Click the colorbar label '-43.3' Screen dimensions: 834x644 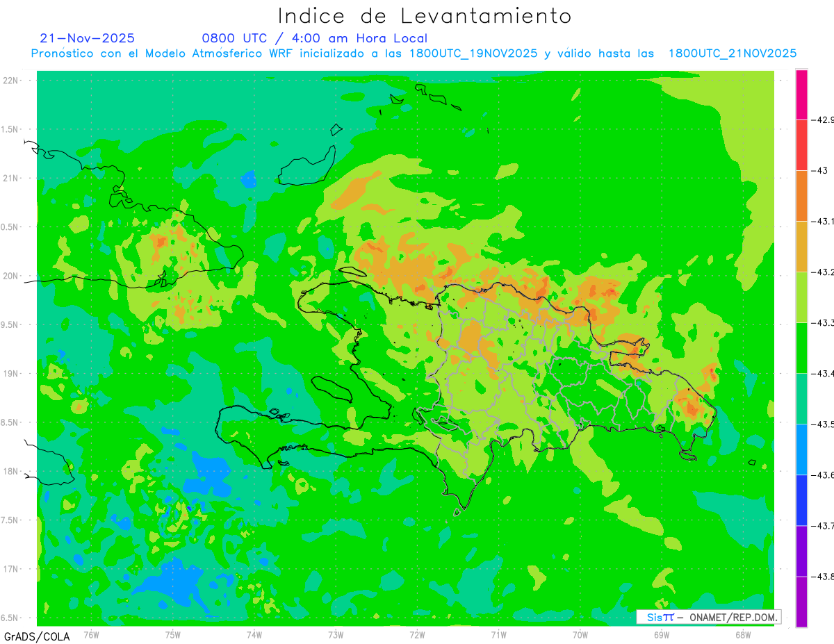[824, 323]
